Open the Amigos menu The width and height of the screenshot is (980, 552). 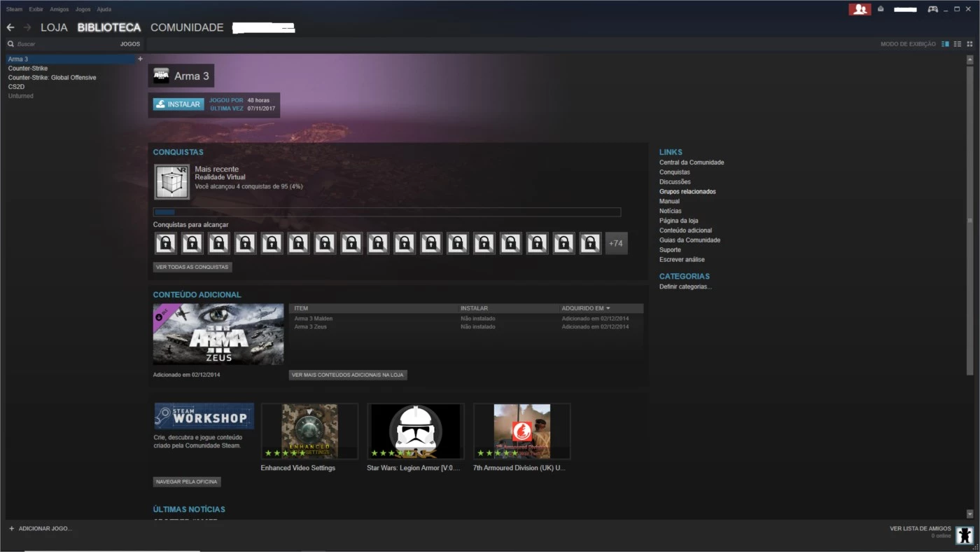[x=59, y=9]
